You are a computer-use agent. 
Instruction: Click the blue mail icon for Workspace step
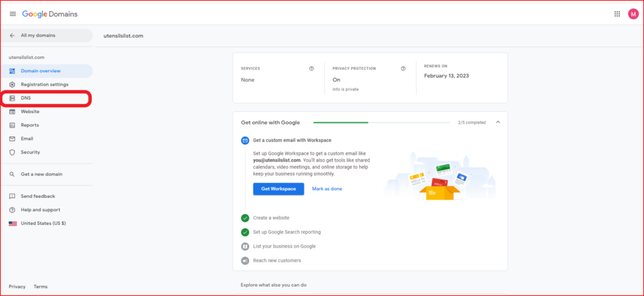click(245, 140)
